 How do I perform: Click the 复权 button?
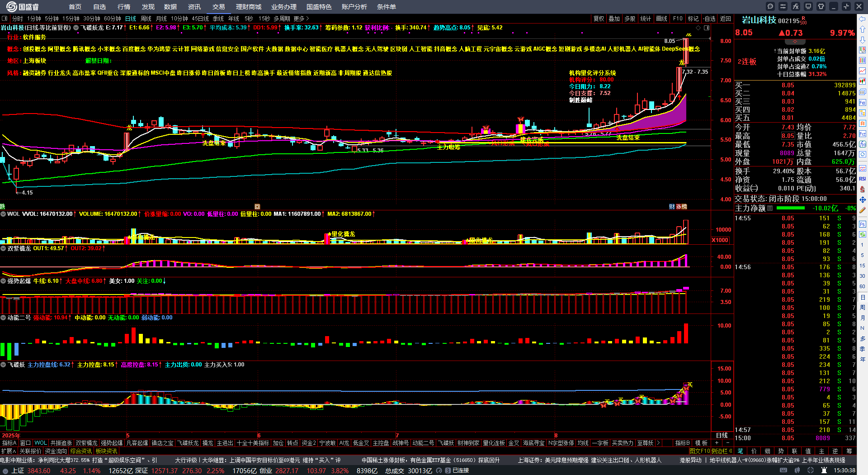(599, 19)
